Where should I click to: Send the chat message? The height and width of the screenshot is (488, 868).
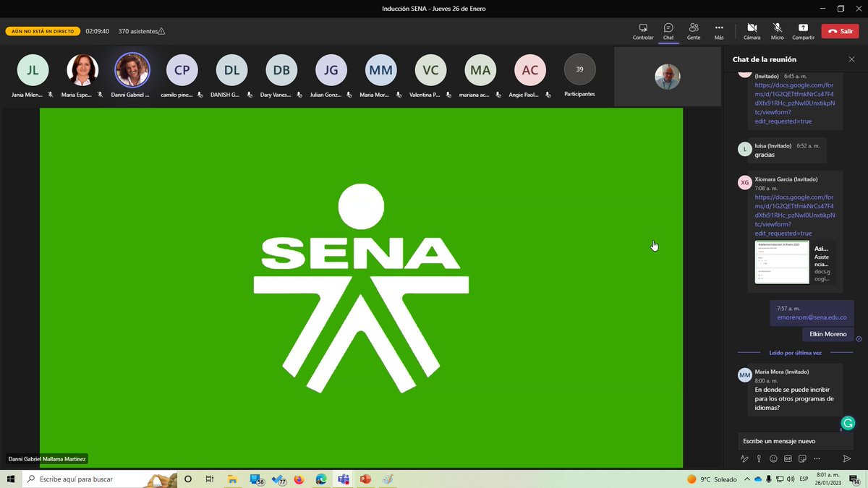[847, 458]
